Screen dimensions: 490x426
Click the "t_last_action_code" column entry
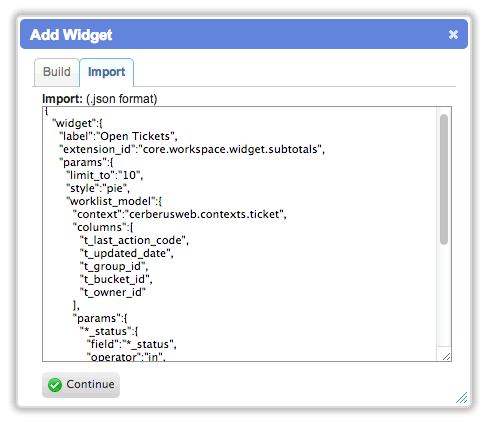[134, 240]
